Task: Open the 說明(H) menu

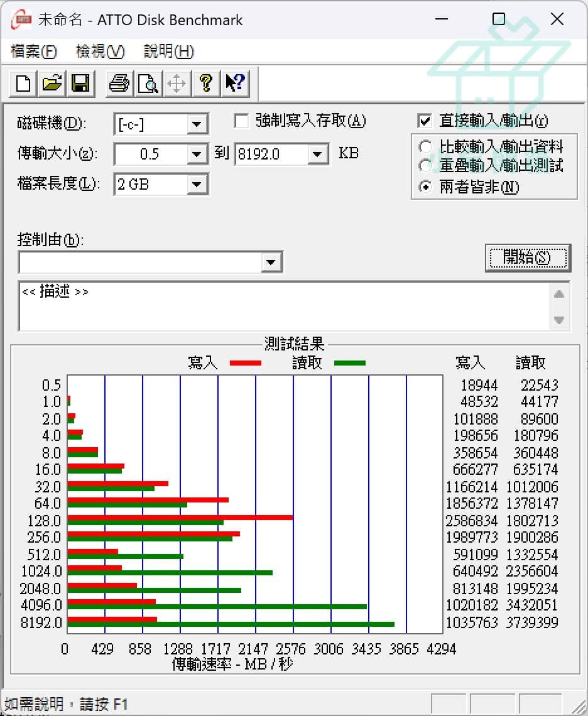Action: click(x=168, y=51)
